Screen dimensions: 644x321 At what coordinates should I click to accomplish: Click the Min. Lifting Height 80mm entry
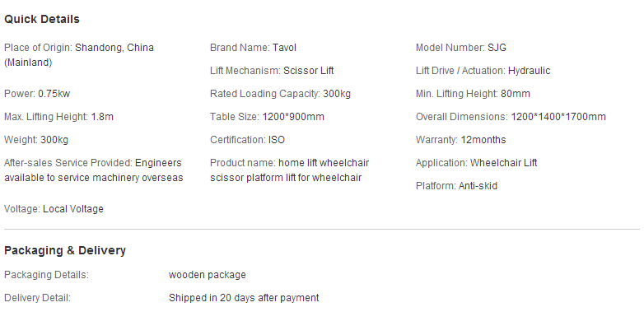coord(473,94)
